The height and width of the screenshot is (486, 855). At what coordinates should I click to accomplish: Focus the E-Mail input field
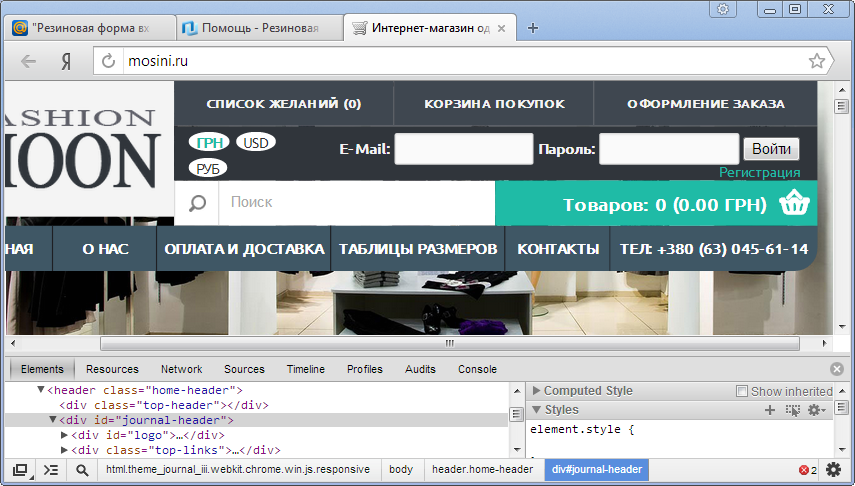[x=464, y=149]
